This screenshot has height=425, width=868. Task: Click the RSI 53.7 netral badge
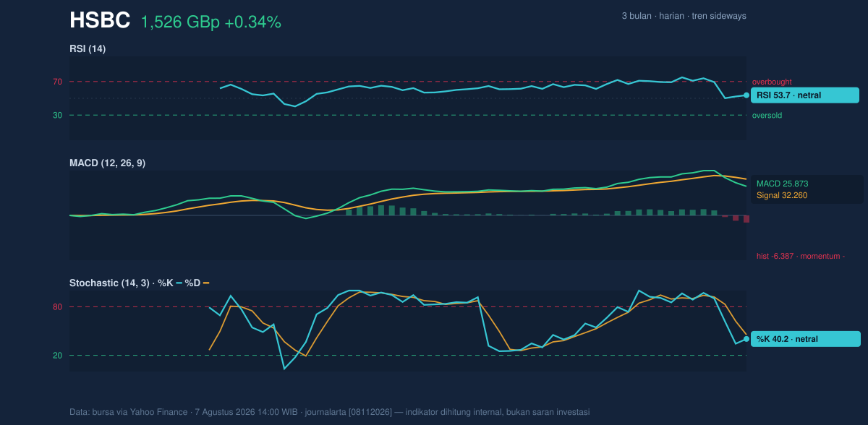click(805, 95)
